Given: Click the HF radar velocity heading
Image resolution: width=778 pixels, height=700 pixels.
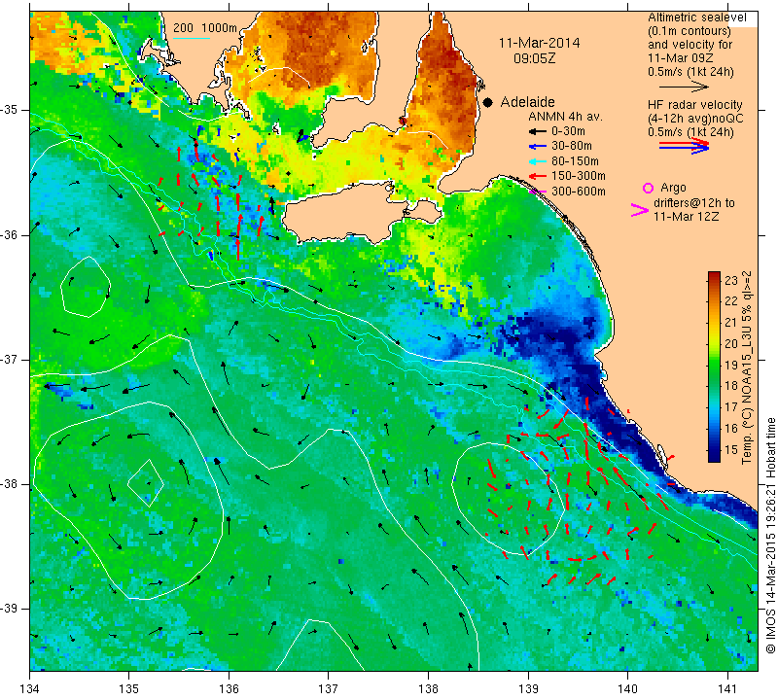Looking at the screenshot, I should click(x=695, y=105).
